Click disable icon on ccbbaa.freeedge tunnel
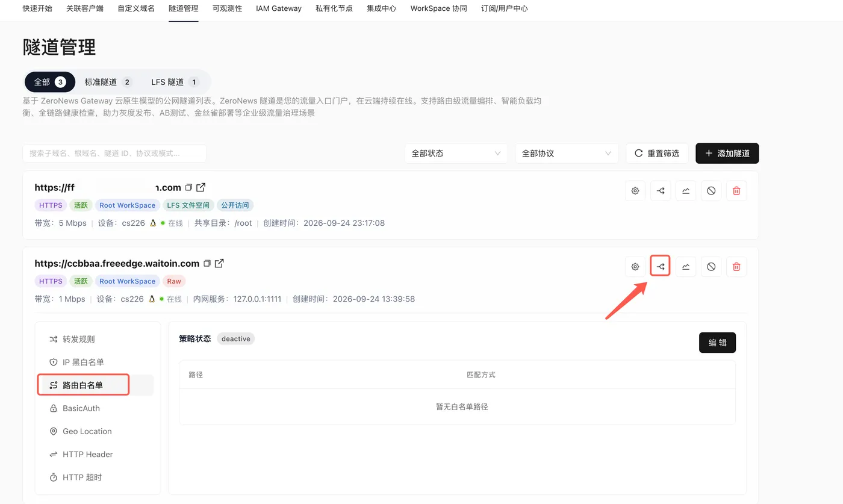This screenshot has height=504, width=843. point(711,267)
